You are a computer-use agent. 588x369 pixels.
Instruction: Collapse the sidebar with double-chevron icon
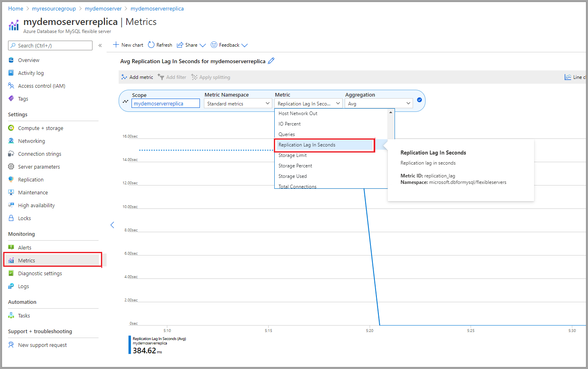click(x=100, y=45)
